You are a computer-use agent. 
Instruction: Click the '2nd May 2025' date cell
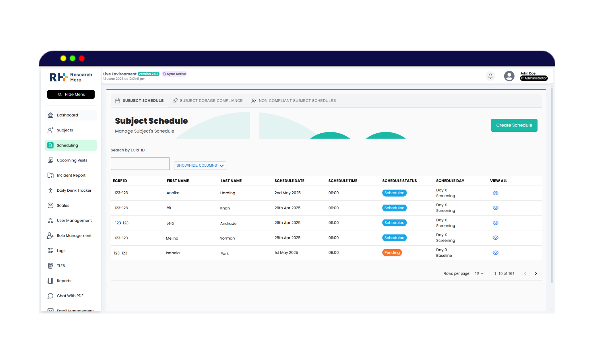pos(287,193)
